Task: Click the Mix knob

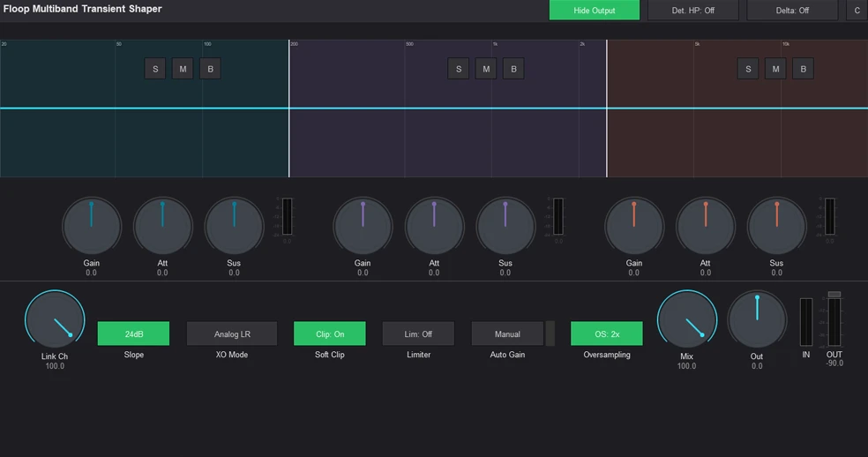Action: coord(687,319)
